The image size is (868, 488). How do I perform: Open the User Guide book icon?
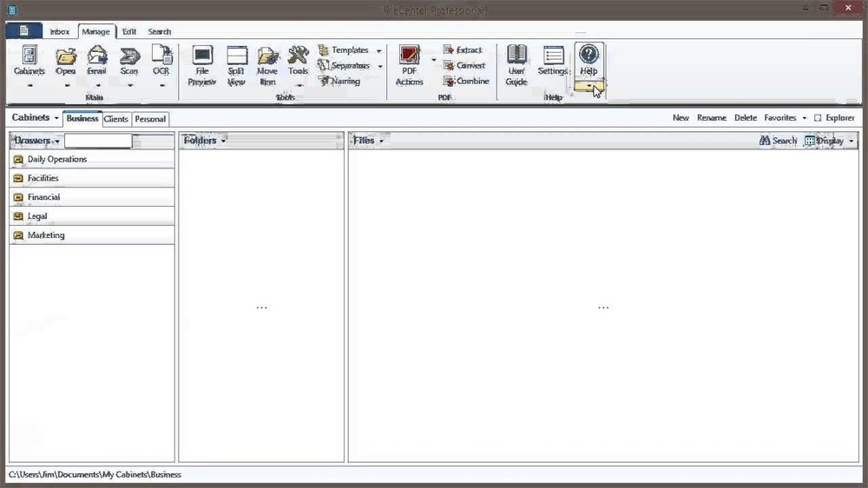point(516,56)
